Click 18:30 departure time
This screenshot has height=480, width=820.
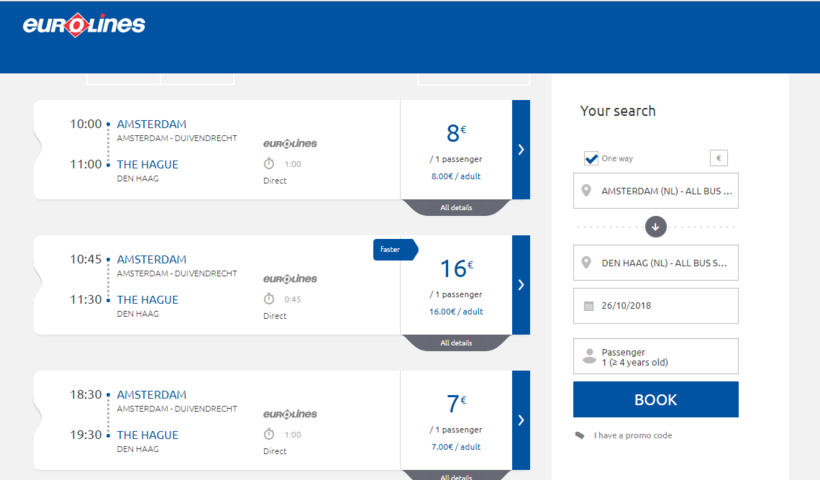(x=86, y=395)
